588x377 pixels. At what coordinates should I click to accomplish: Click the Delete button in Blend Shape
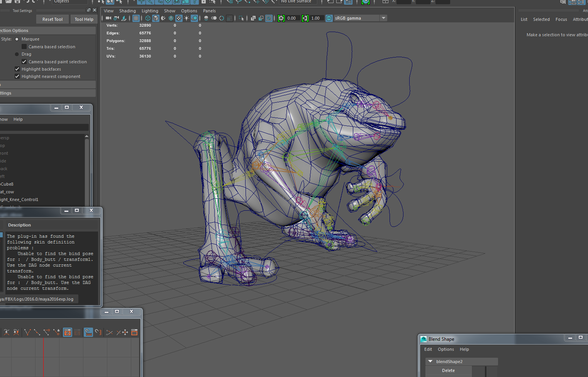point(448,370)
